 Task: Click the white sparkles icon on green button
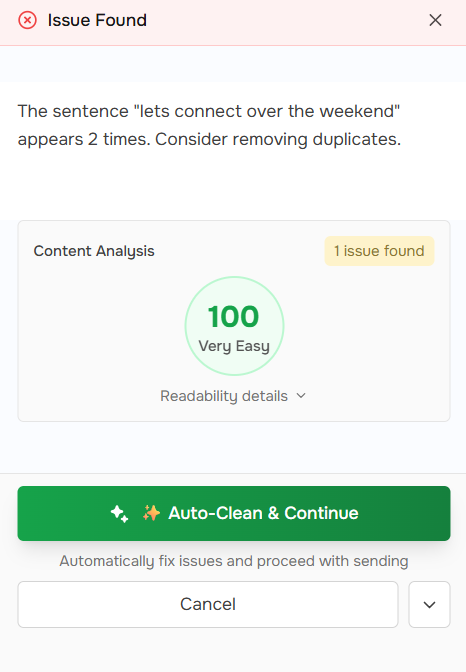pos(119,513)
